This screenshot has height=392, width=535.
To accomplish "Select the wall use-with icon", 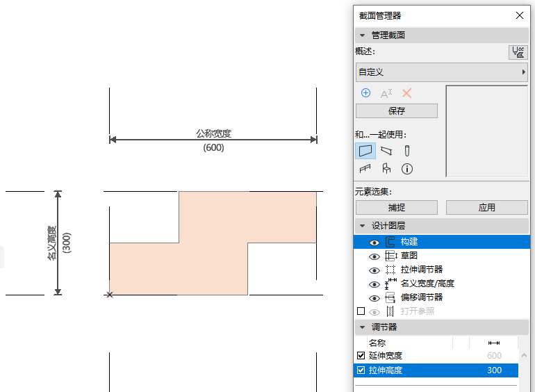I will [365, 151].
